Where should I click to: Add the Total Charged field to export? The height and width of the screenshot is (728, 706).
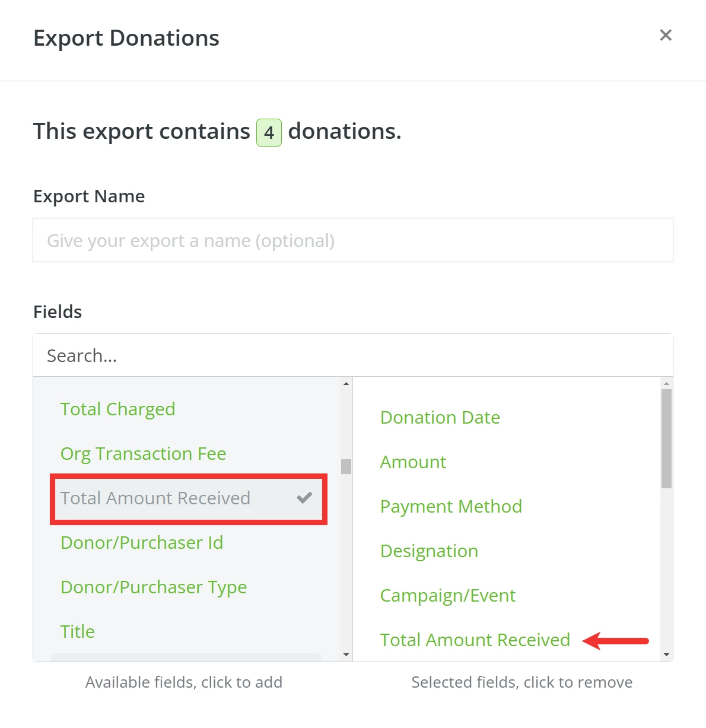[117, 409]
